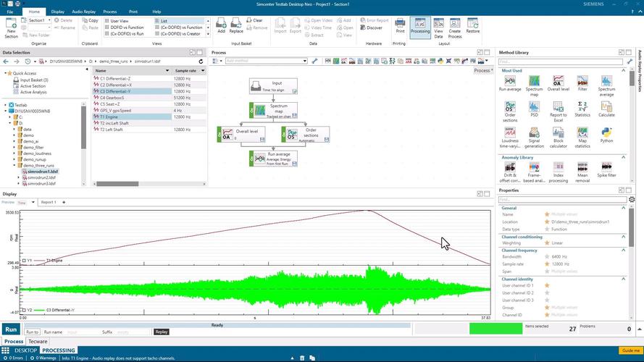Click the blue Run button
Viewport: 644px width, 362px height.
click(12, 329)
